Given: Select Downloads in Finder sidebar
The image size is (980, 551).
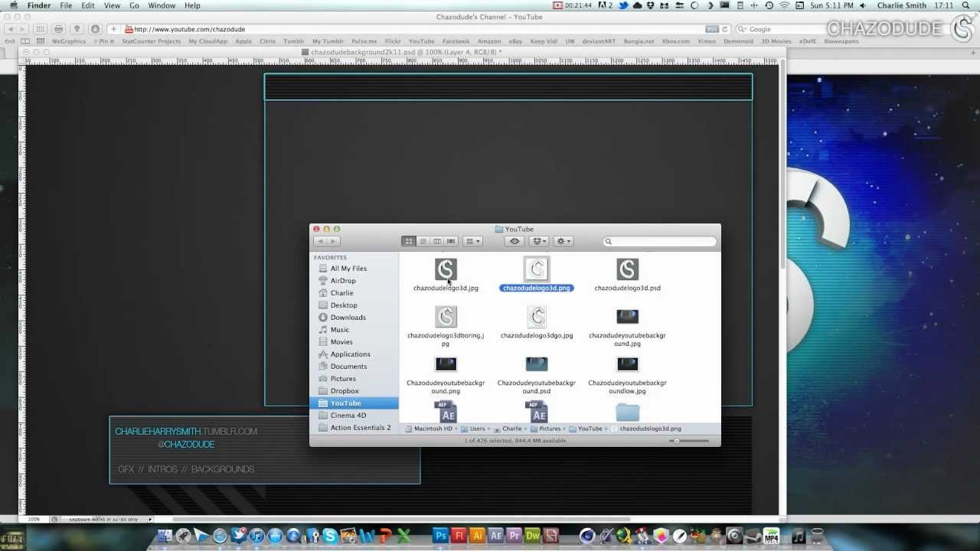Looking at the screenshot, I should (348, 318).
